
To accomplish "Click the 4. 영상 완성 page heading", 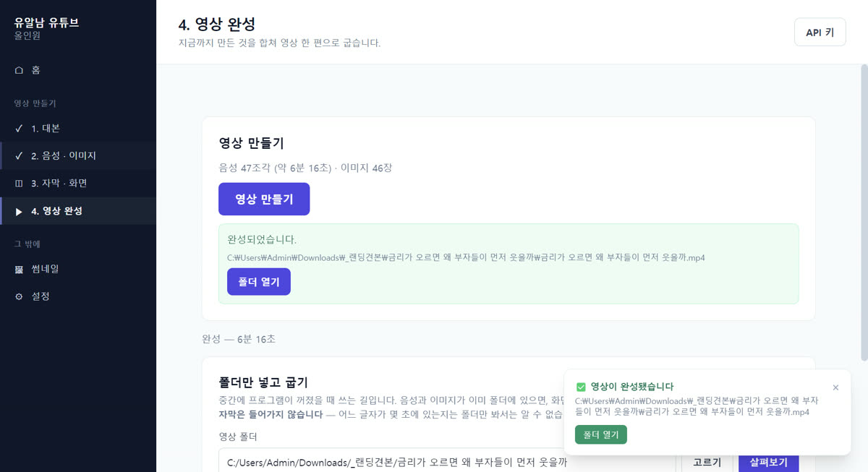I will click(217, 25).
